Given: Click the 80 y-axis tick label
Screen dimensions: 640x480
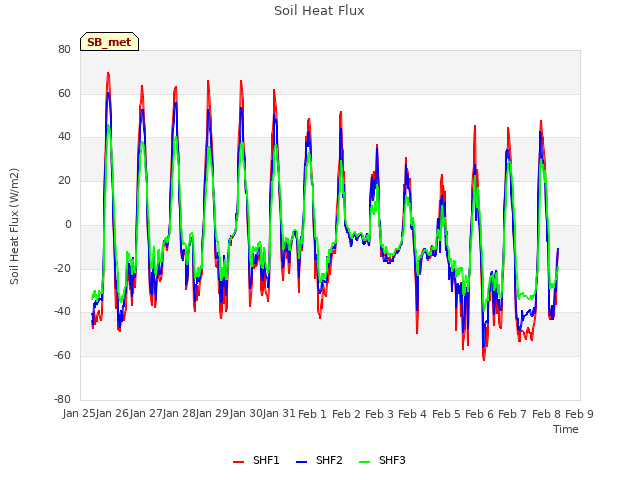Looking at the screenshot, I should coord(64,50).
